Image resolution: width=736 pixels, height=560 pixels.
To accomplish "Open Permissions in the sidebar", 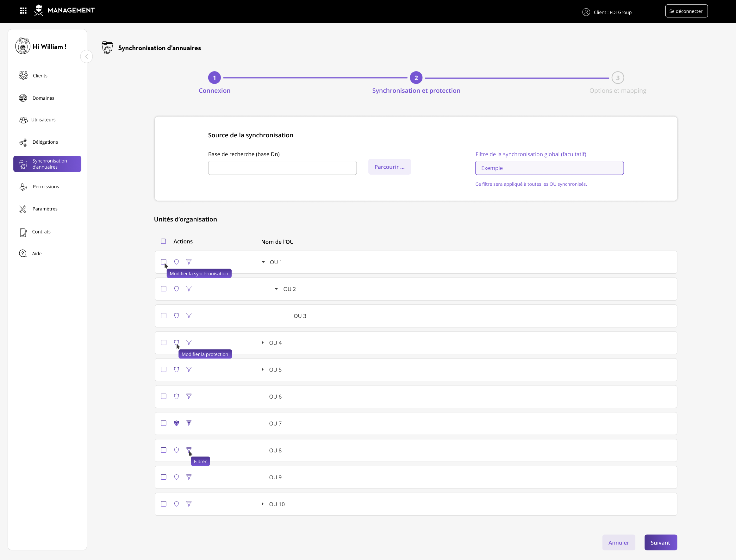I will (46, 187).
